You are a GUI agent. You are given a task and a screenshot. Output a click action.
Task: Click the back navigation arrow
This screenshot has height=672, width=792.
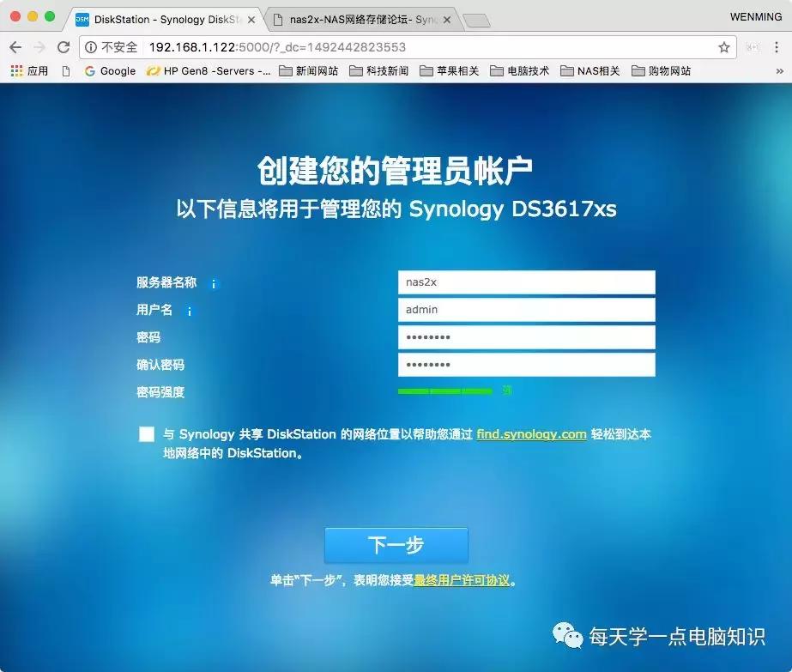tap(15, 47)
